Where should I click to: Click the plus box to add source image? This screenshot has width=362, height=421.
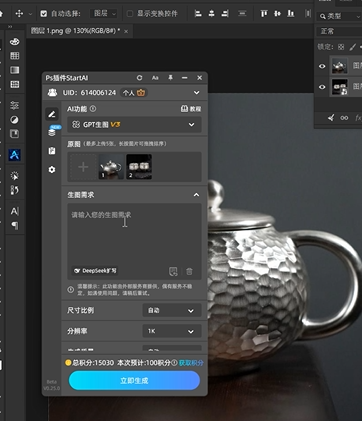click(83, 167)
